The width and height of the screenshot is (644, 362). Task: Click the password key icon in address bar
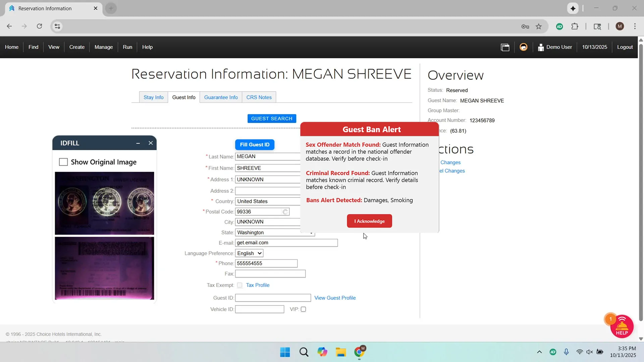pyautogui.click(x=525, y=26)
